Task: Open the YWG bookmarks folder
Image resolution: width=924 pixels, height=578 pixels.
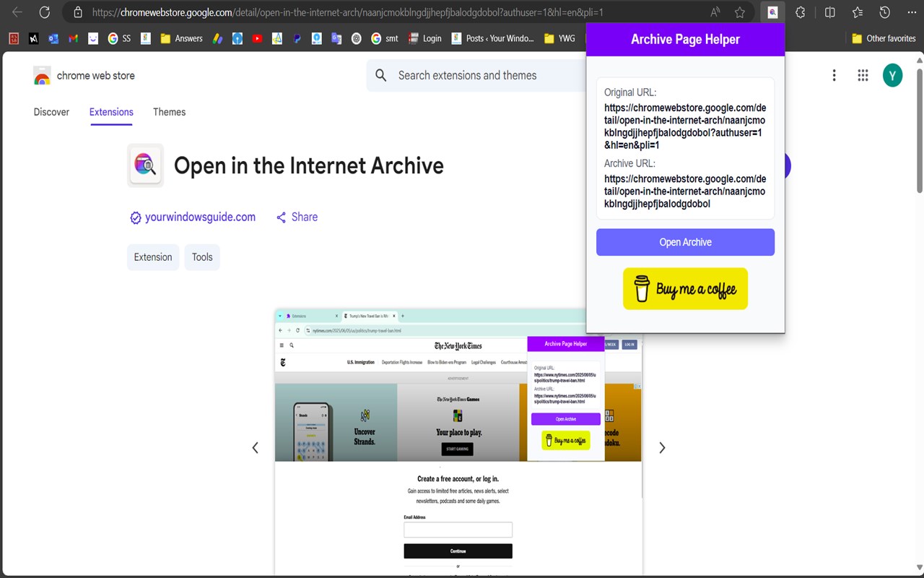Action: 559,38
